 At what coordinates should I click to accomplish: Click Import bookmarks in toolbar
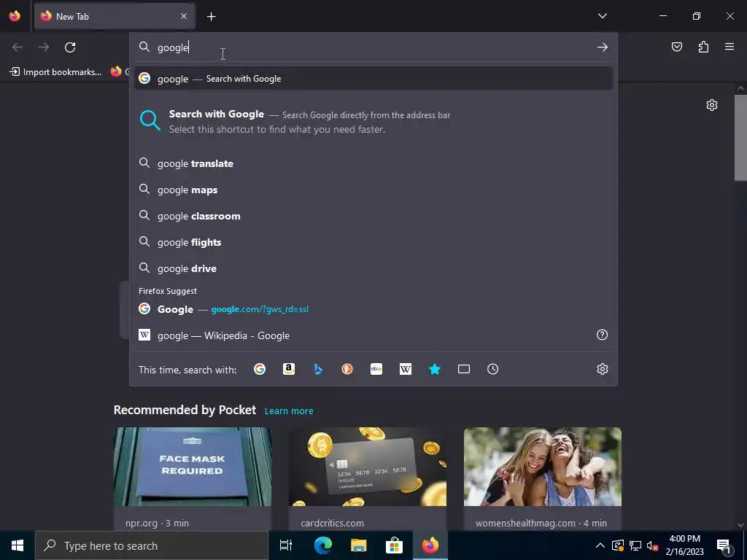pos(55,72)
